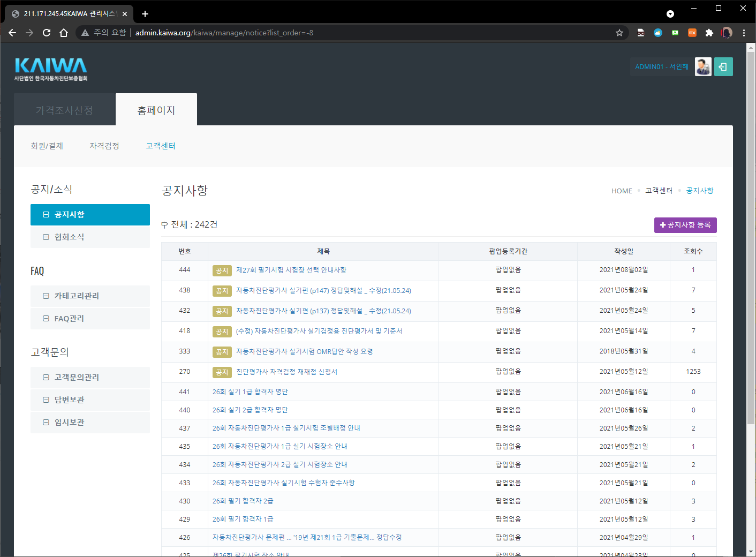Open 26회 필기 합격자 2급
Viewport: 756px width, 557px height.
coord(243,501)
